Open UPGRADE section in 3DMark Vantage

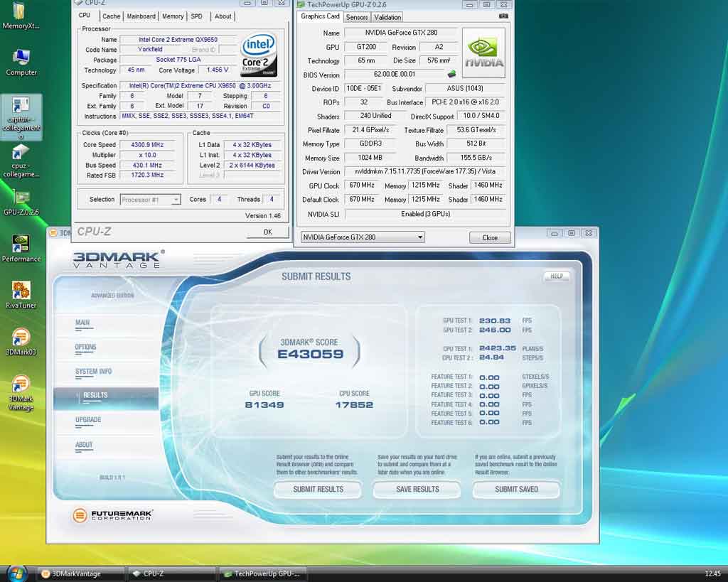tap(87, 420)
